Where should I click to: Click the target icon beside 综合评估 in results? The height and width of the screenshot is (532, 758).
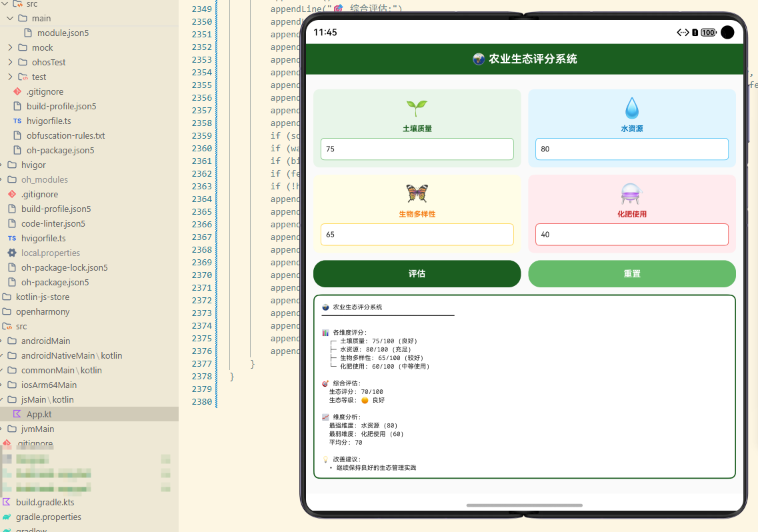click(325, 383)
